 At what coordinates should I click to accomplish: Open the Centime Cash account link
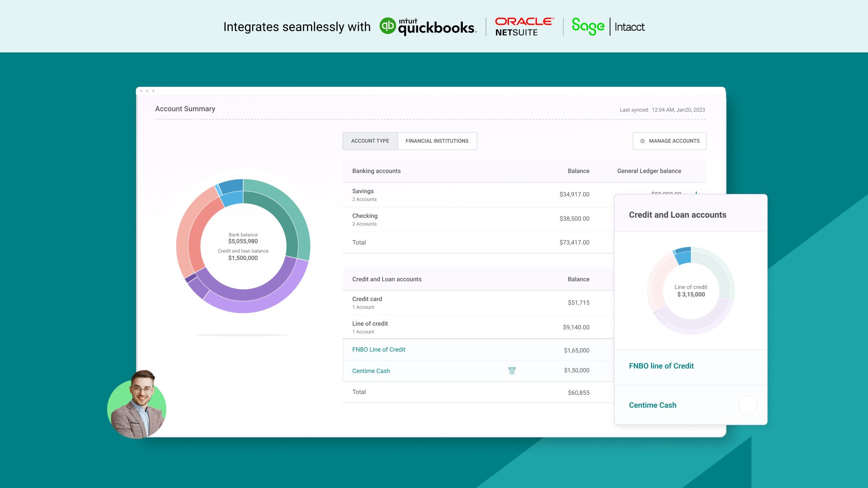coord(371,371)
